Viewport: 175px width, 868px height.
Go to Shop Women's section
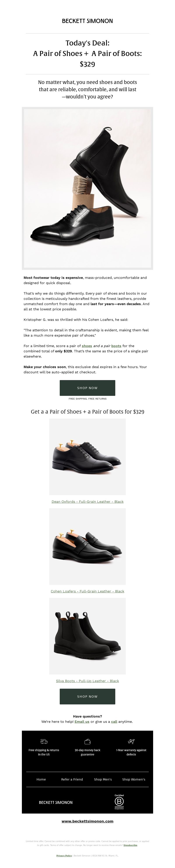(133, 779)
